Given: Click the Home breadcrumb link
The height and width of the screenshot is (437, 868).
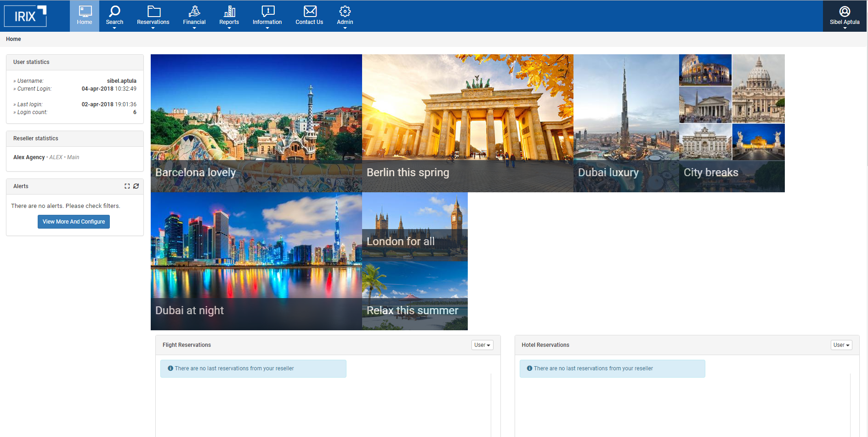Looking at the screenshot, I should point(13,39).
